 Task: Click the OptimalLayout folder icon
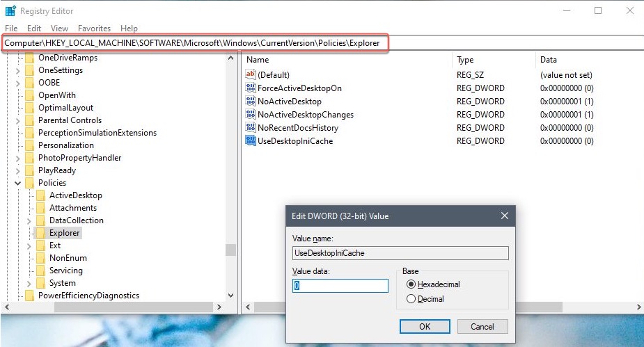(x=29, y=108)
